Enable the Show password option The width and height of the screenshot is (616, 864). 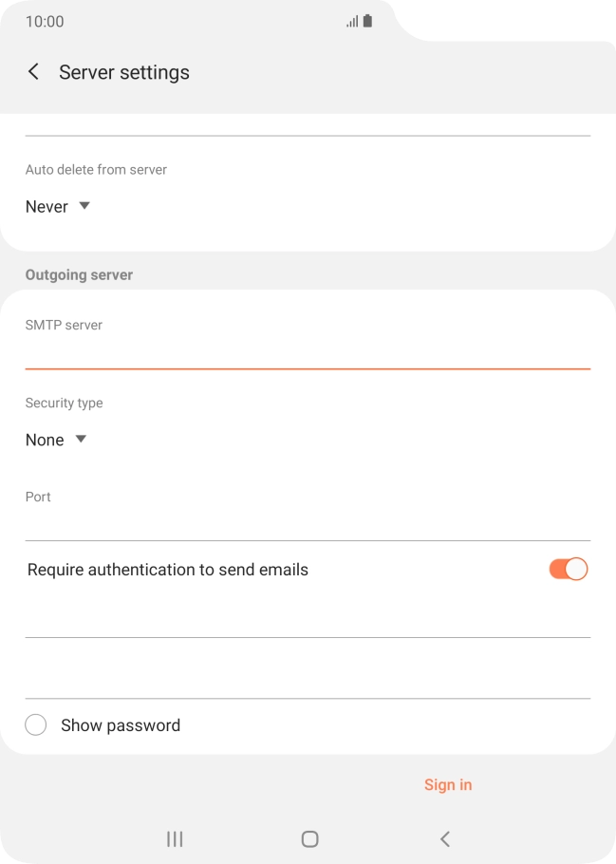tap(120, 724)
